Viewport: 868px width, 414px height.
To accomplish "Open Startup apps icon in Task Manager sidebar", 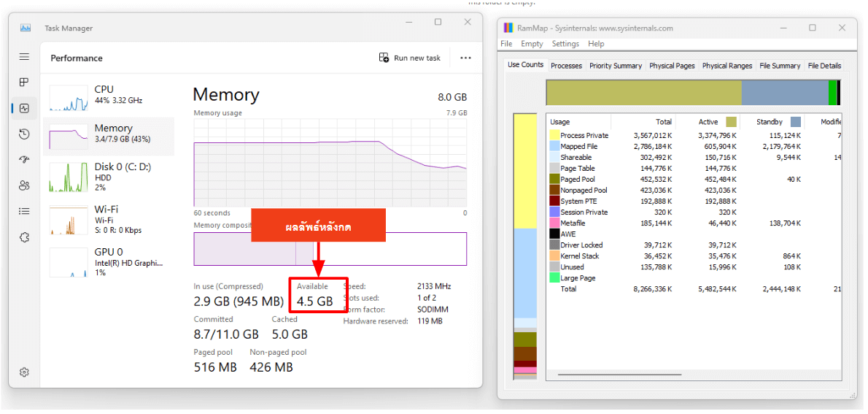I will point(24,160).
